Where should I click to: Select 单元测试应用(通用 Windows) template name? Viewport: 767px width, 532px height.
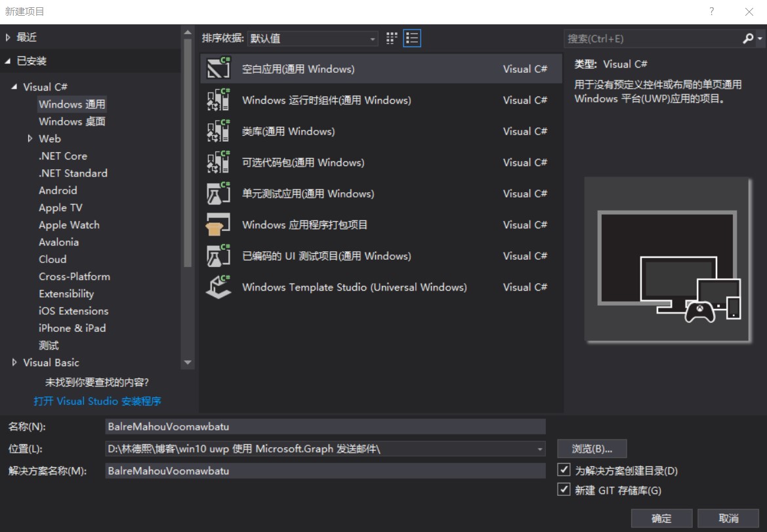308,194
